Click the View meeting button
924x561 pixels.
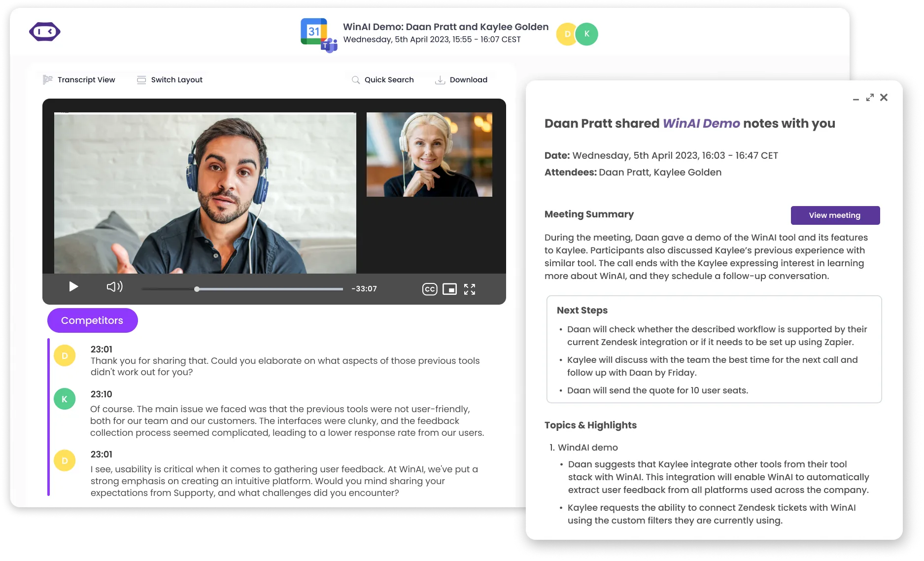(x=835, y=215)
